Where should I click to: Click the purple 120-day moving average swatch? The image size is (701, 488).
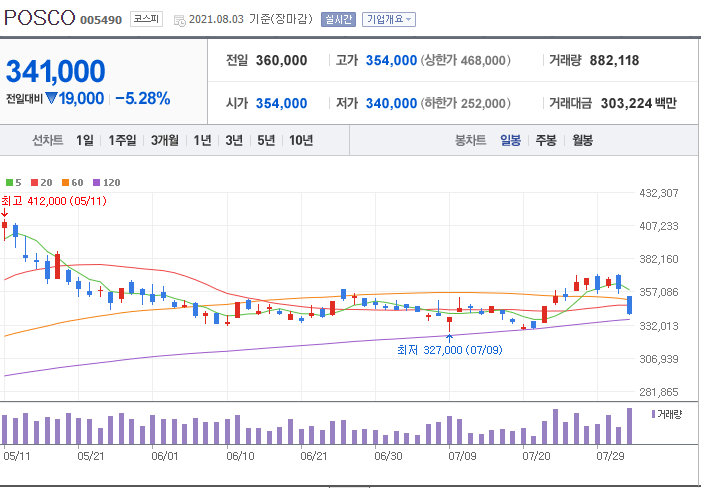[97, 182]
